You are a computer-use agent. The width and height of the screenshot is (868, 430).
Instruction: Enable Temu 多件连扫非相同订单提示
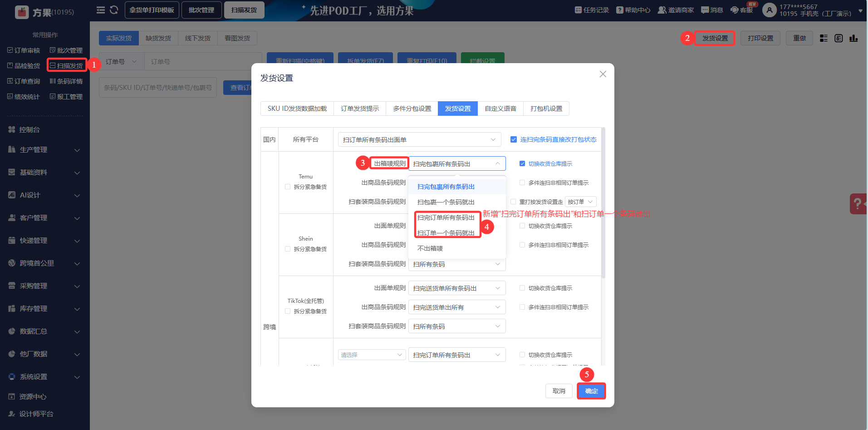pyautogui.click(x=522, y=183)
